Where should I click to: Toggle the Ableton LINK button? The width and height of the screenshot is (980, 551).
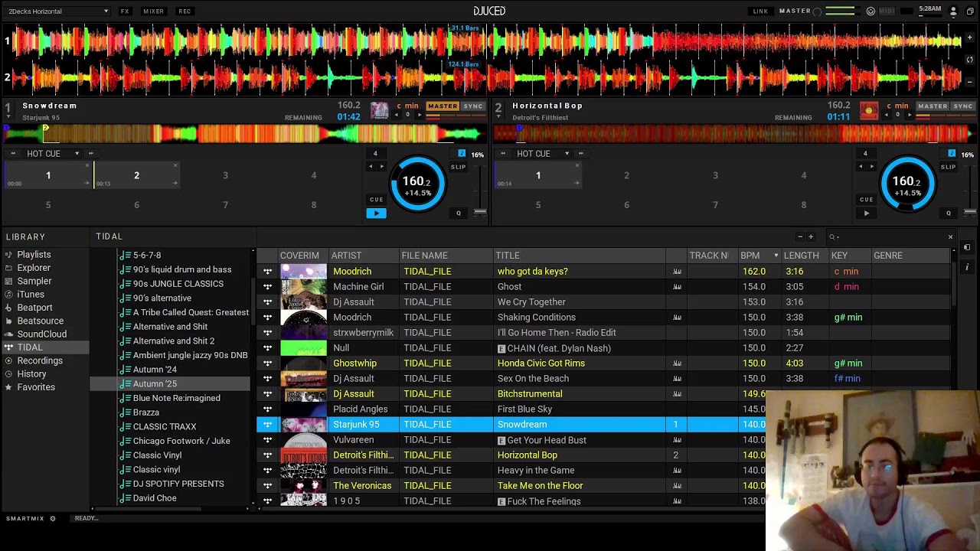pos(760,11)
